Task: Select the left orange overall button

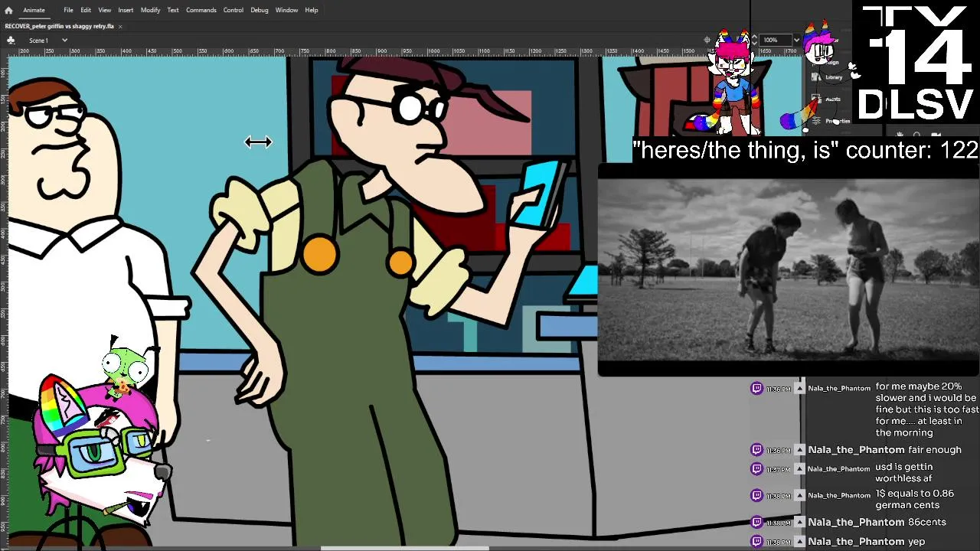Action: [319, 254]
